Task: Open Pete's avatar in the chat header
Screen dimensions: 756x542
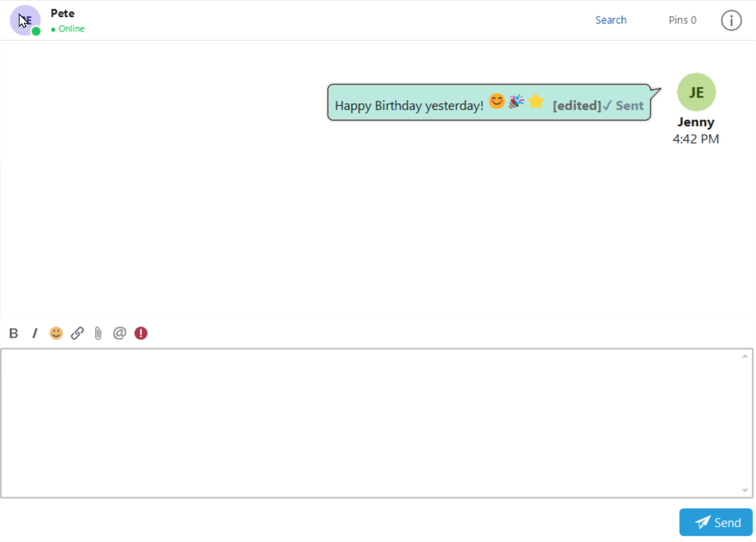Action: point(25,21)
